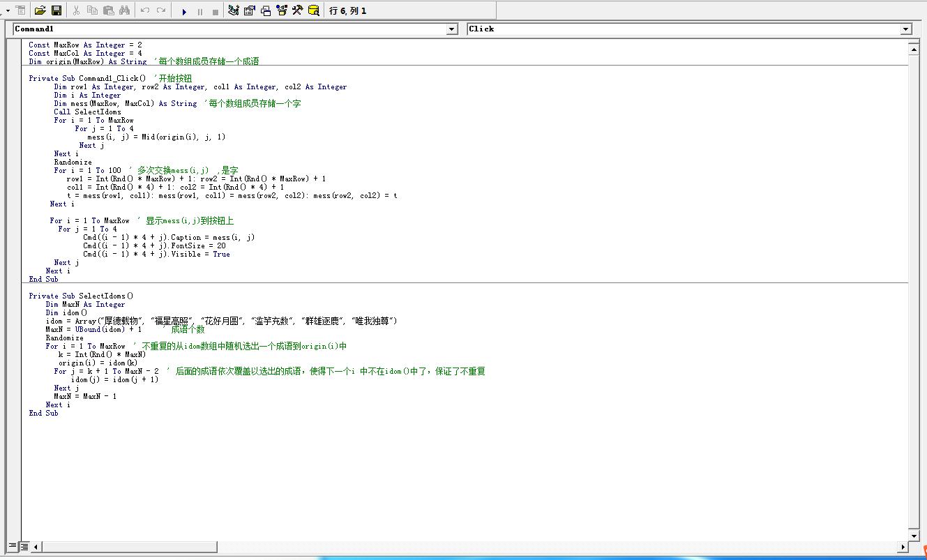This screenshot has height=560, width=927.
Task: Click the "Private Sub SelectIdoms()" line
Action: (81, 296)
